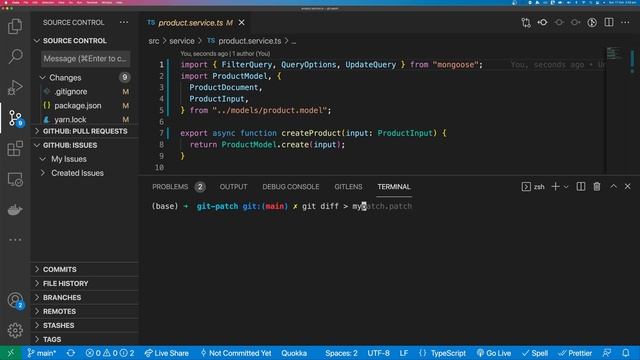Open Run and Debug view
The width and height of the screenshot is (640, 360).
click(x=15, y=87)
